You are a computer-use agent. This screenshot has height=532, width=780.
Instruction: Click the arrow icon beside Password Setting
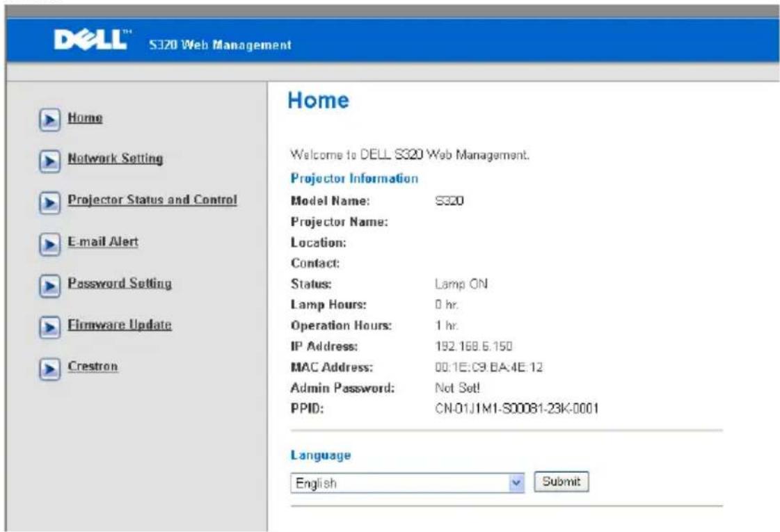point(49,286)
